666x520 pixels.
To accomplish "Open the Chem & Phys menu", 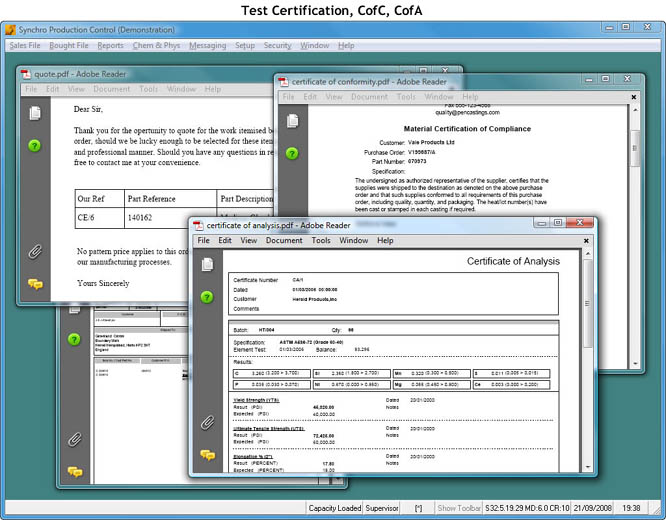I will click(x=156, y=45).
